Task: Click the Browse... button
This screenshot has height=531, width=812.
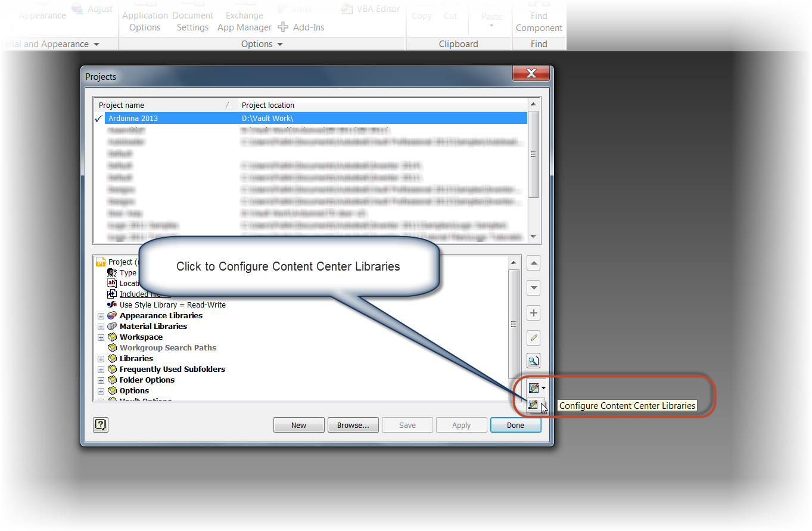Action: 353,425
